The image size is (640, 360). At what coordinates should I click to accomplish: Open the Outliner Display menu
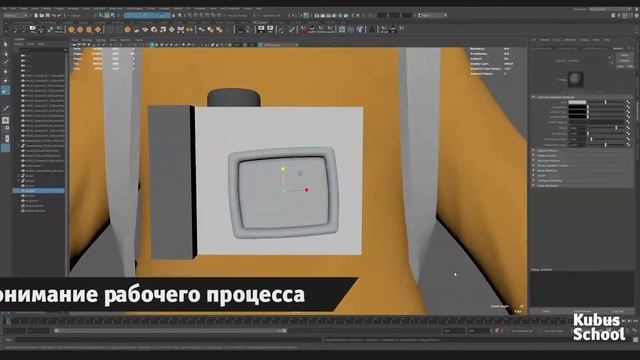tap(19, 44)
